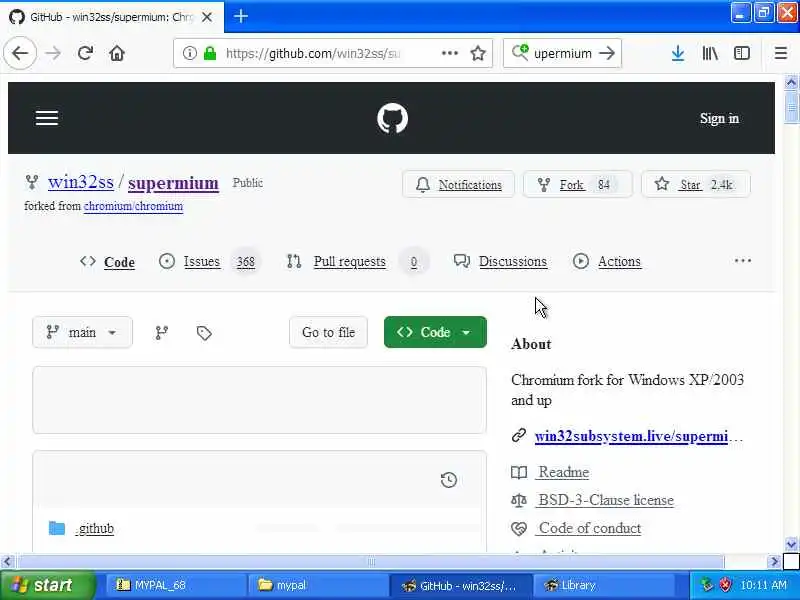Click the Notifications bell button
This screenshot has width=800, height=600.
click(x=458, y=184)
